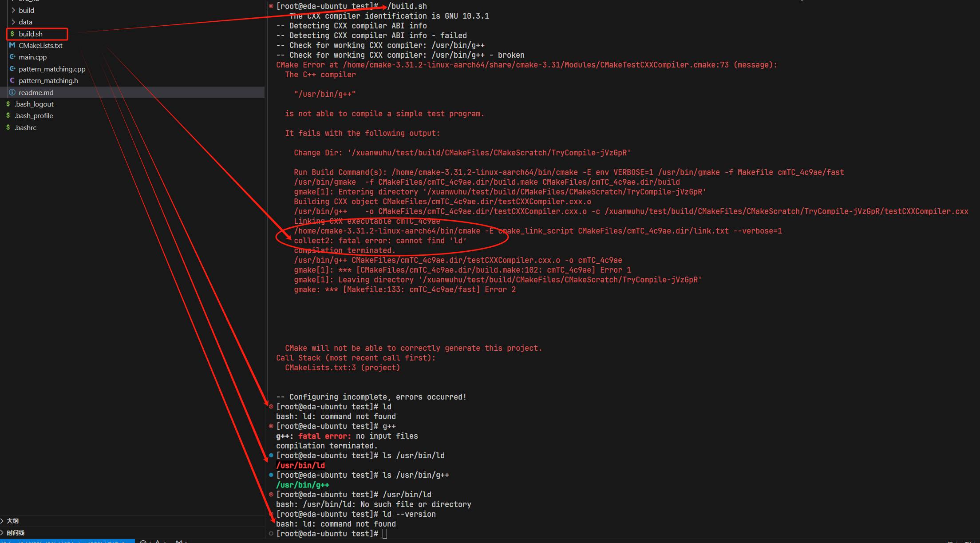Click the TryCompile-jVzGpR path in 'Change Dir' line

[x=489, y=153]
